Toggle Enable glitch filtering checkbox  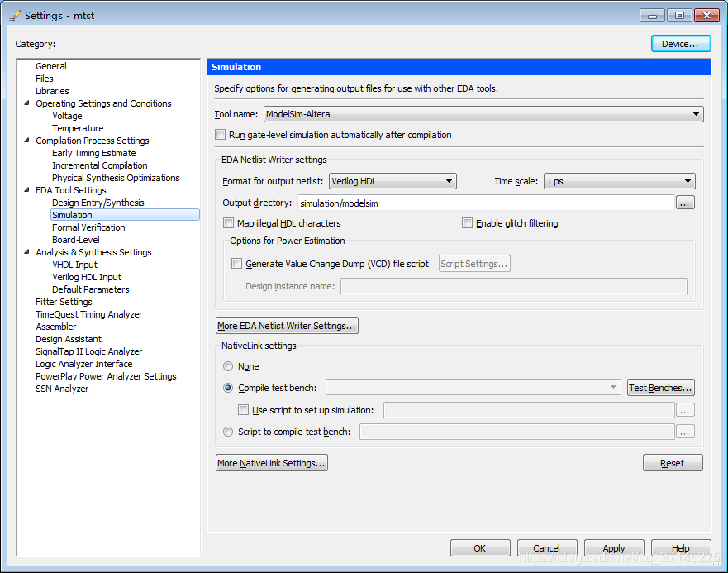click(x=467, y=223)
